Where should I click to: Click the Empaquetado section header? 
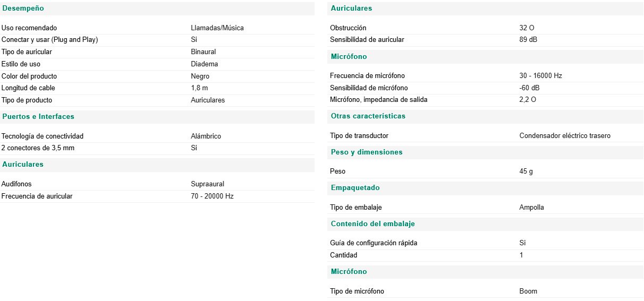coord(355,187)
